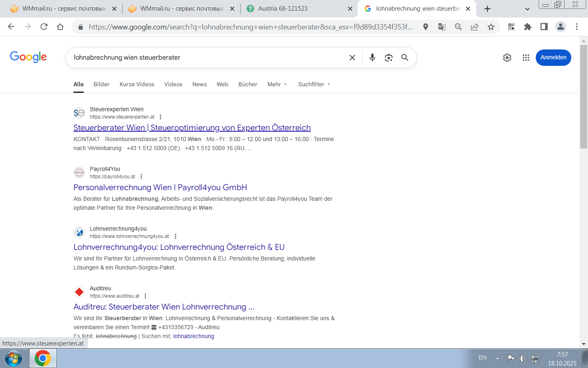Click the Auditreu red diamond favicon
The width and height of the screenshot is (588, 368).
tap(79, 292)
